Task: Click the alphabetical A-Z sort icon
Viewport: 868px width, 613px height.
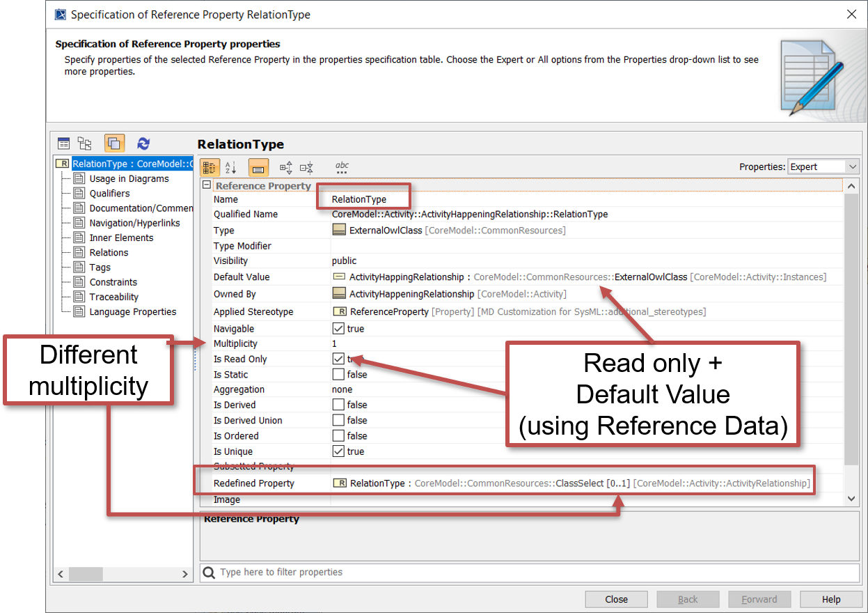Action: (231, 167)
